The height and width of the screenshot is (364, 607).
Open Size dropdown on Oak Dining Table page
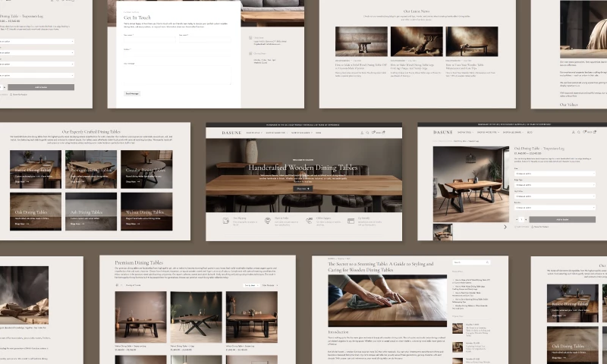tap(555, 174)
